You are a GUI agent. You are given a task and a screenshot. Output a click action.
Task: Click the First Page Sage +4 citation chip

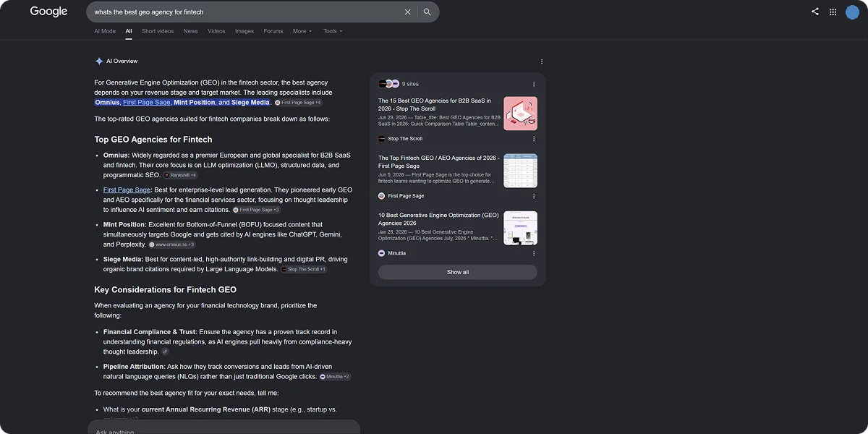(x=298, y=103)
